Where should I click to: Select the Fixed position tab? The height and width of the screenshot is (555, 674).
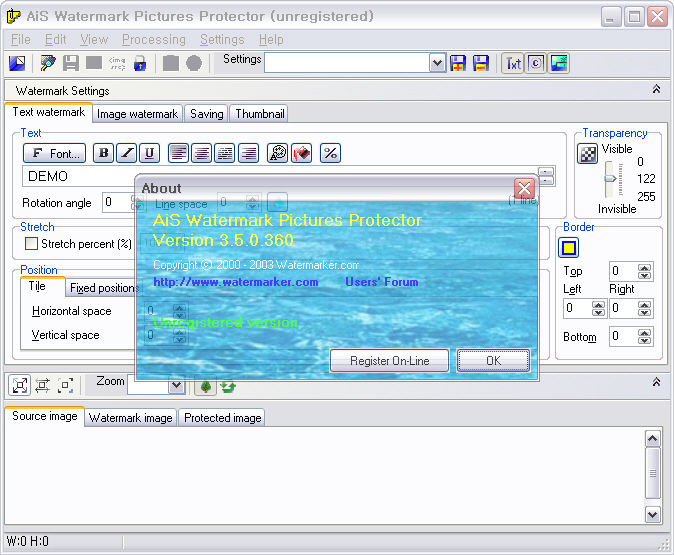[103, 288]
